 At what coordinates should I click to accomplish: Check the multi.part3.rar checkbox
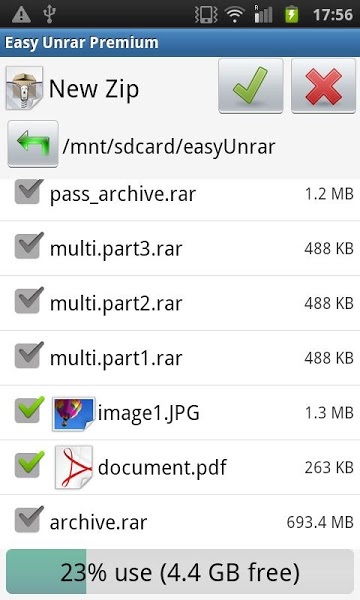coord(29,246)
